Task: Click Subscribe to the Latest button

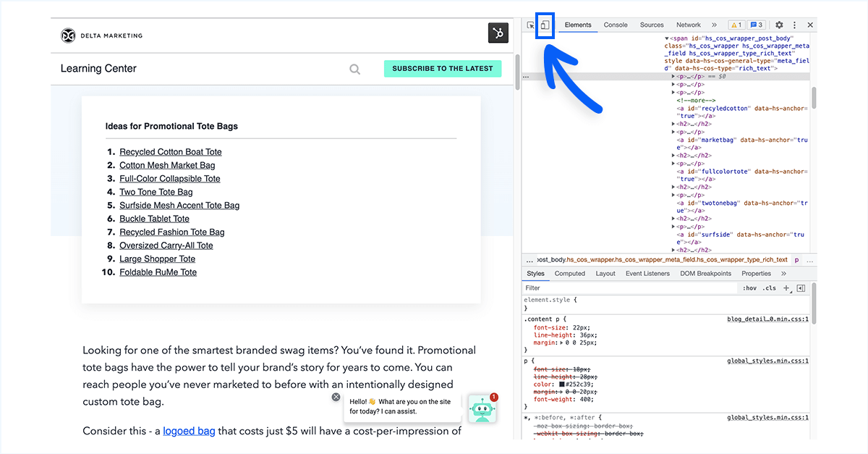Action: click(442, 69)
